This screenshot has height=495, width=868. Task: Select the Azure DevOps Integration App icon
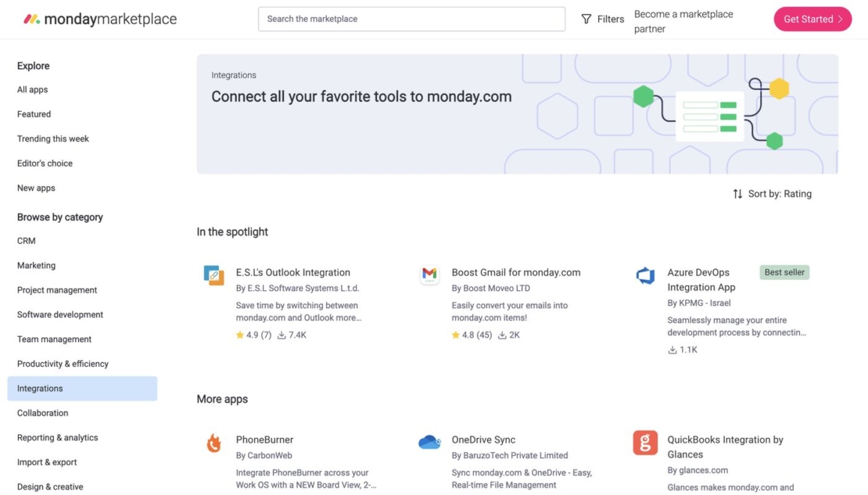pos(644,274)
